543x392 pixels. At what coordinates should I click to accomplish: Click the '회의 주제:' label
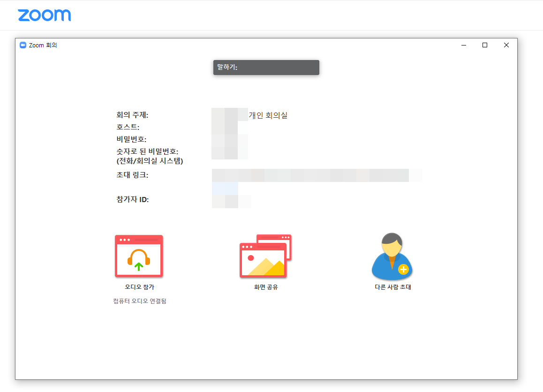132,115
